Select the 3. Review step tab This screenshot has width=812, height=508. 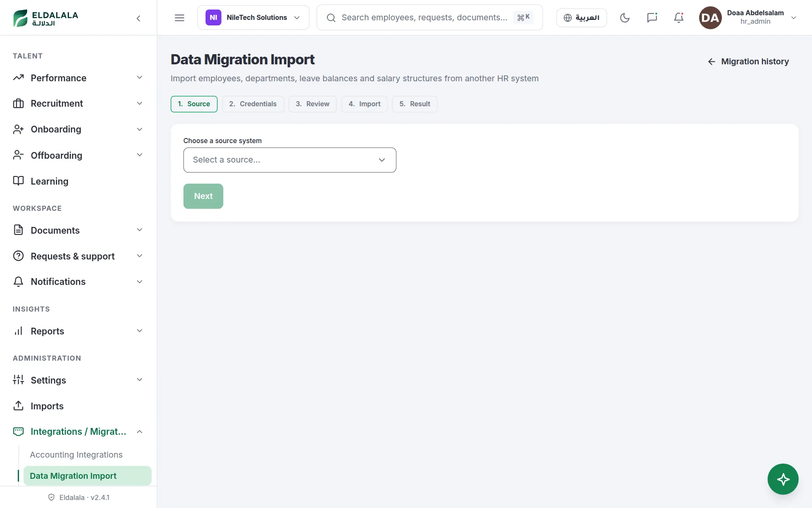(x=313, y=104)
